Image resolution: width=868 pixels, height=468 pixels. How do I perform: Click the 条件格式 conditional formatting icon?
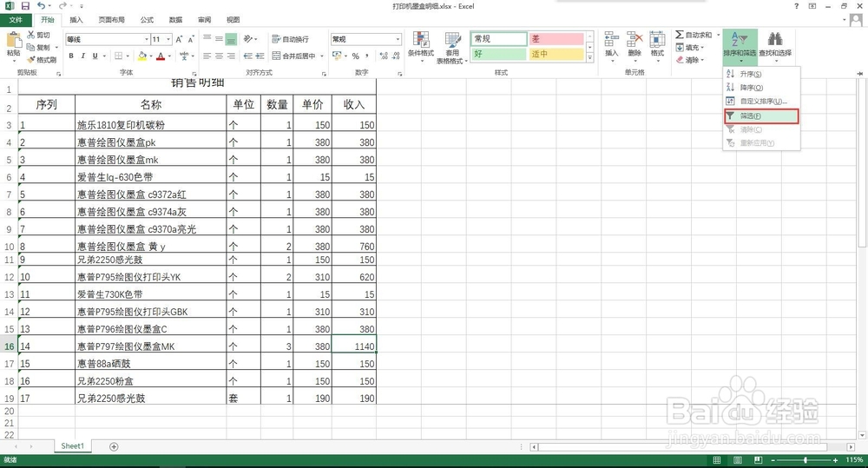(421, 41)
